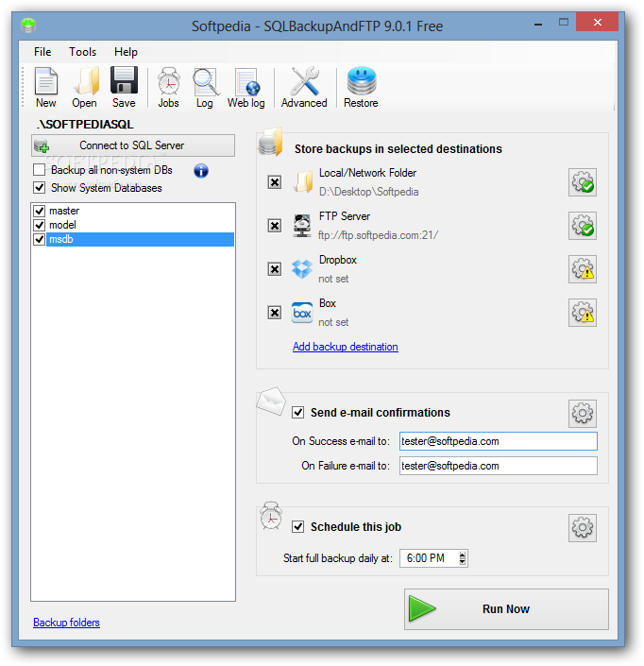Disable Send e-mail confirmations checkbox
This screenshot has height=666, width=644.
click(298, 413)
